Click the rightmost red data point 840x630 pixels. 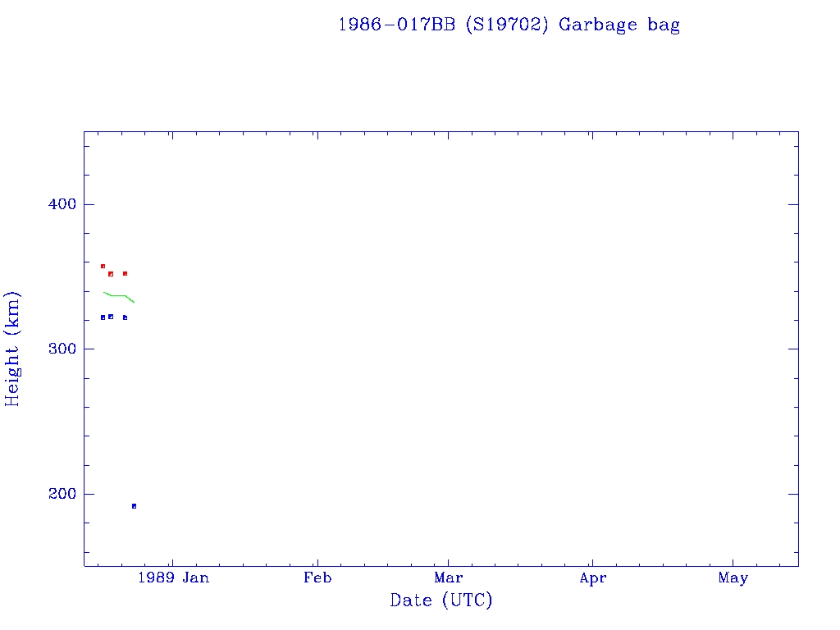coord(125,273)
